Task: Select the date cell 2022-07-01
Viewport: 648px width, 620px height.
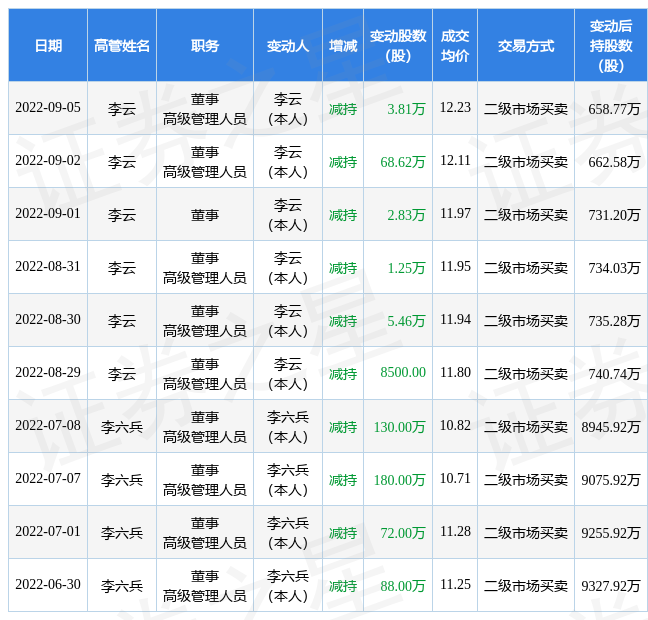Action: point(48,531)
